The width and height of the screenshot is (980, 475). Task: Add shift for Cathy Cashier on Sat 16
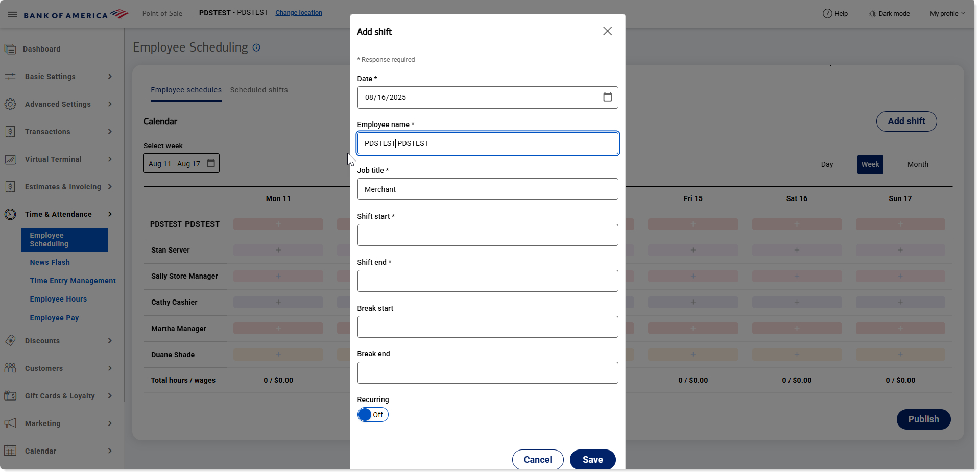tap(797, 302)
